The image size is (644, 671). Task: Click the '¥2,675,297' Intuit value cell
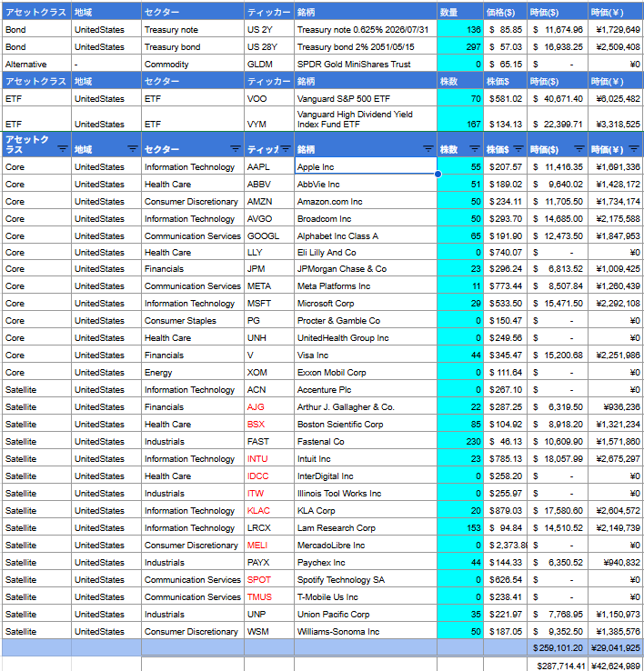coord(616,458)
